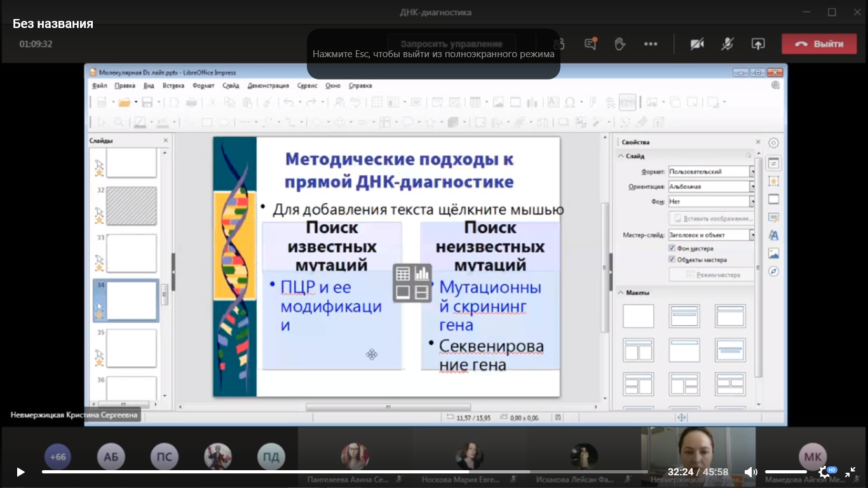
Task: Open the Фон dropdown
Action: [712, 201]
